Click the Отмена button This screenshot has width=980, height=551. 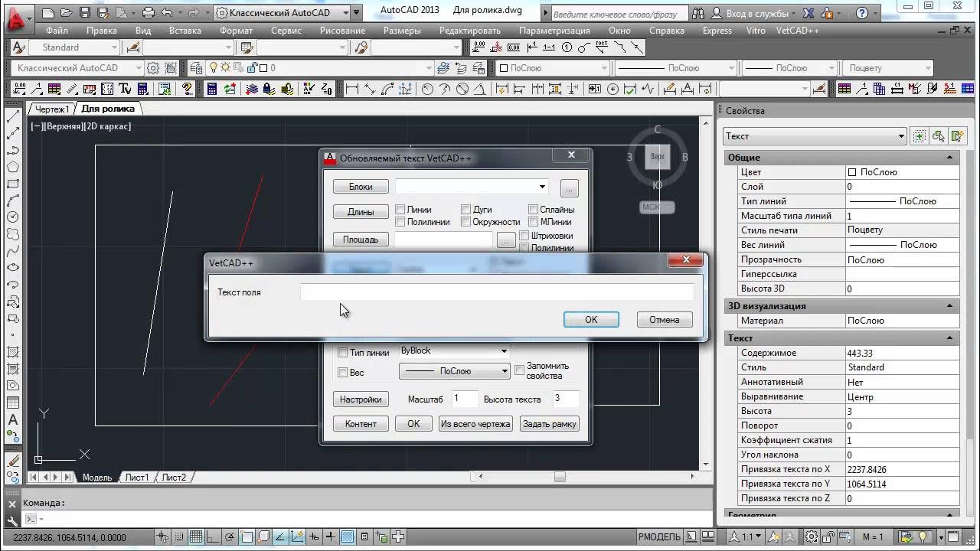665,320
